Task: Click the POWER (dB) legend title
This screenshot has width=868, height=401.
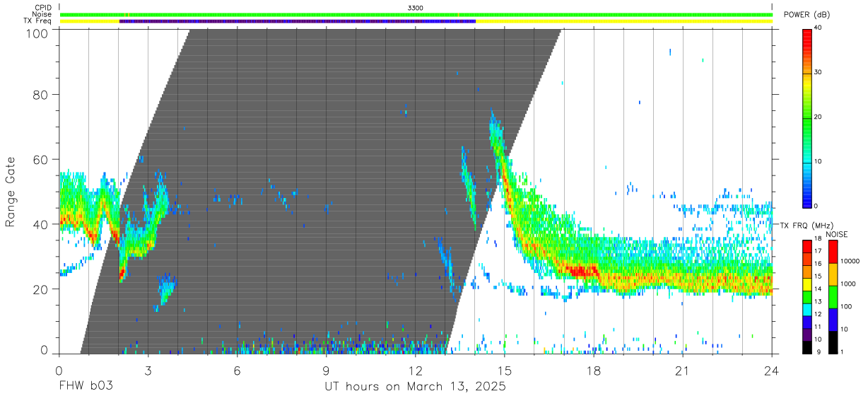Action: [x=807, y=15]
